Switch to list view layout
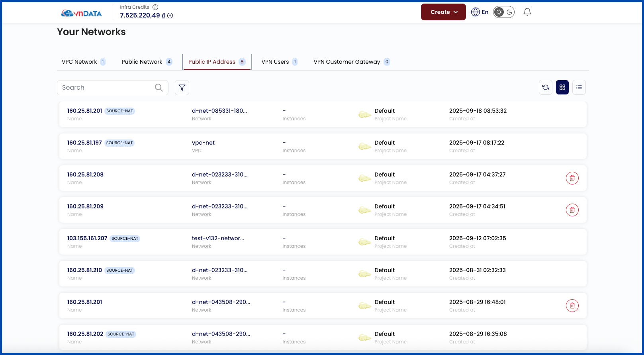 pyautogui.click(x=579, y=87)
